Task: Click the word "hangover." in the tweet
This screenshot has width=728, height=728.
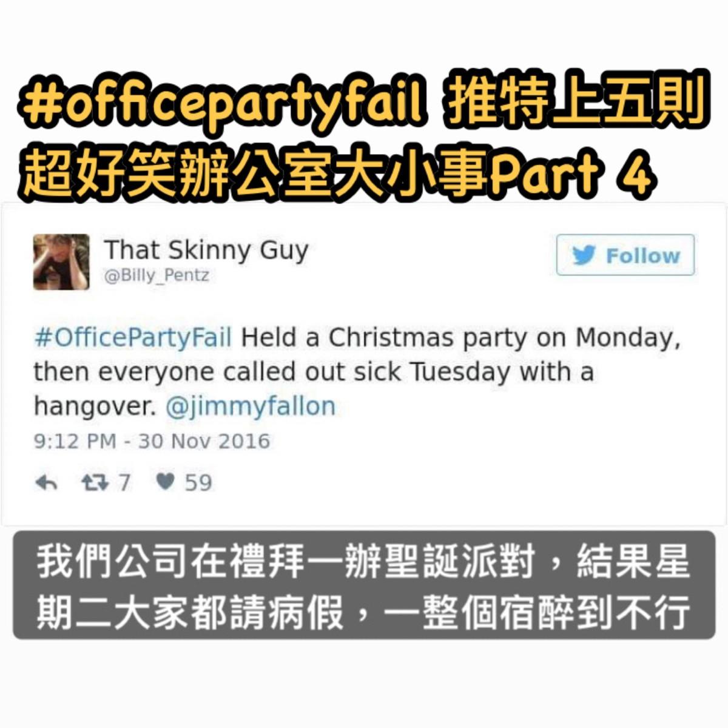Action: click(95, 406)
